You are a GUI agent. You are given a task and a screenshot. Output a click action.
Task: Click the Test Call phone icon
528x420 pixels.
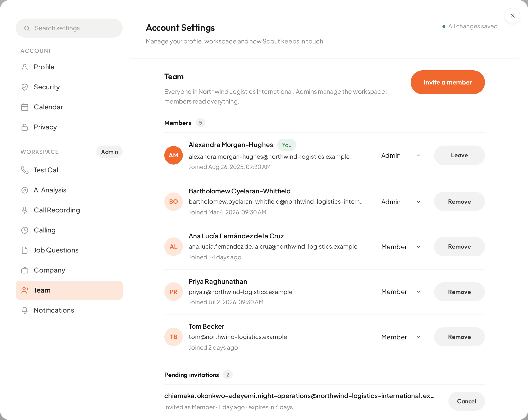(x=25, y=170)
